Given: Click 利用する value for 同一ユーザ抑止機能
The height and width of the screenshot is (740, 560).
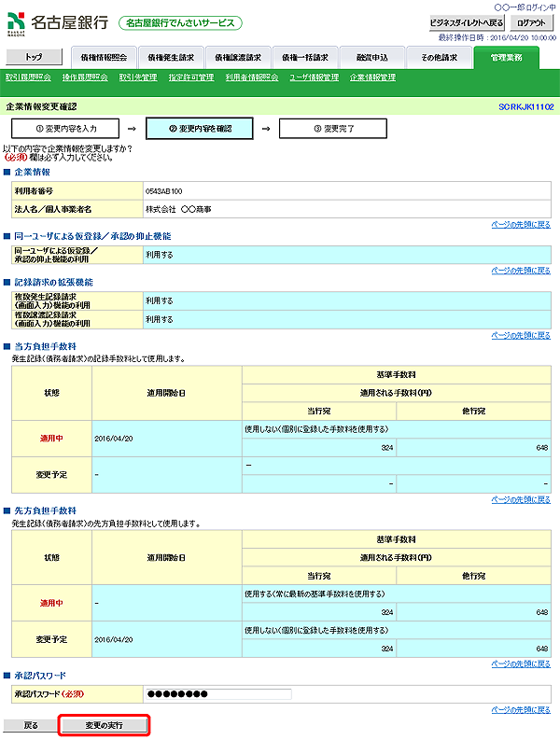Looking at the screenshot, I should coord(160,255).
